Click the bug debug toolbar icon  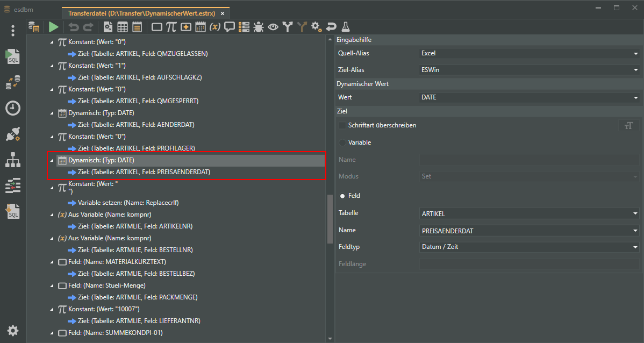point(259,27)
